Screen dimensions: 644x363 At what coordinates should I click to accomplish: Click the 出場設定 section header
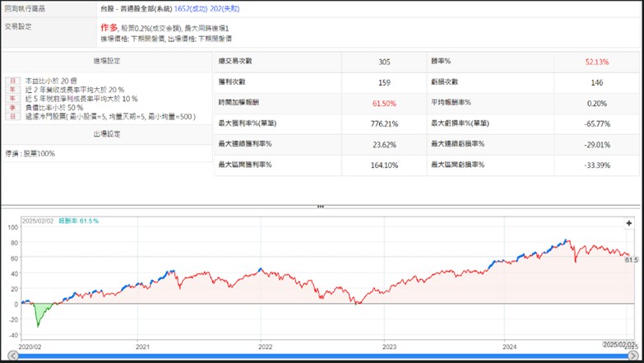[107, 134]
